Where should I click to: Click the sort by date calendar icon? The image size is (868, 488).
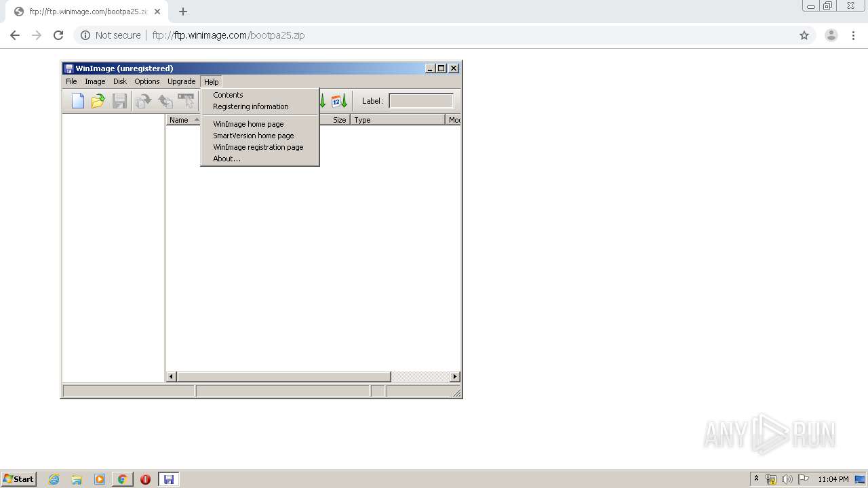click(339, 101)
